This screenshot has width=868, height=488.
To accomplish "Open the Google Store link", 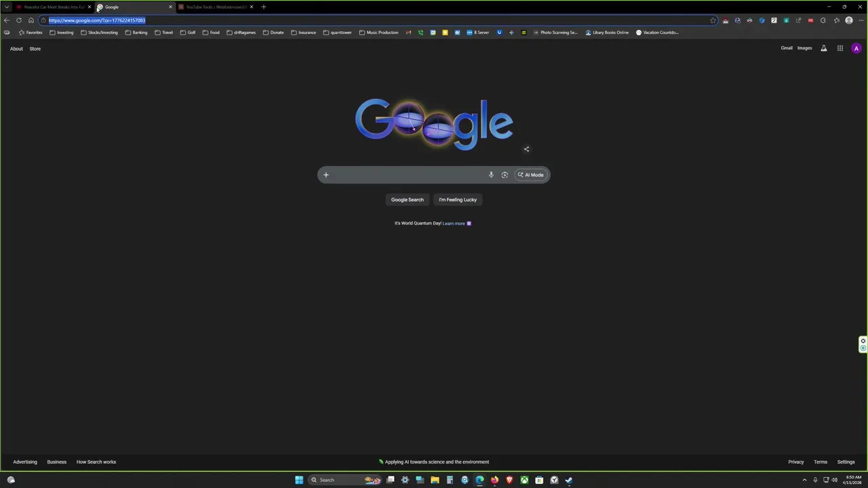I will click(x=35, y=49).
